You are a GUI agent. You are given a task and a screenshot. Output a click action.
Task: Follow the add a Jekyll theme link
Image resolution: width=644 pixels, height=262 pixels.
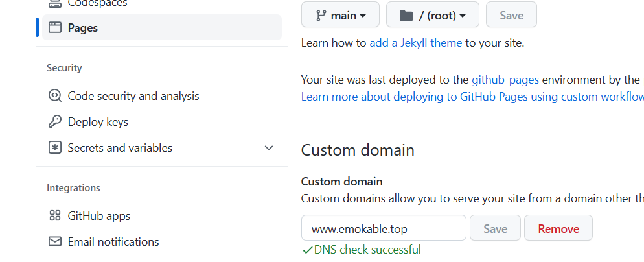(415, 43)
